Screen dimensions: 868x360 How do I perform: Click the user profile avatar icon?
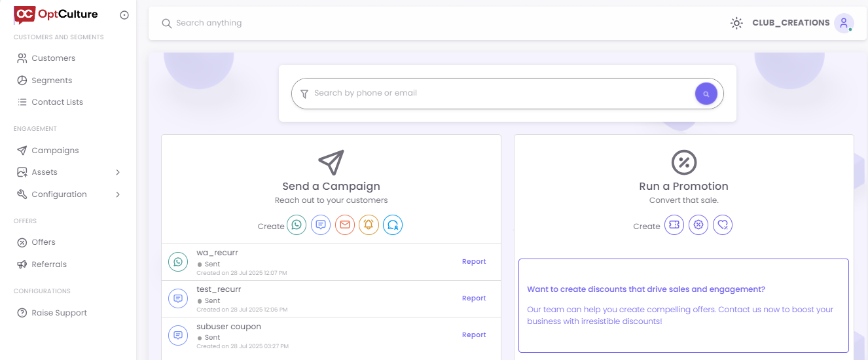point(844,23)
